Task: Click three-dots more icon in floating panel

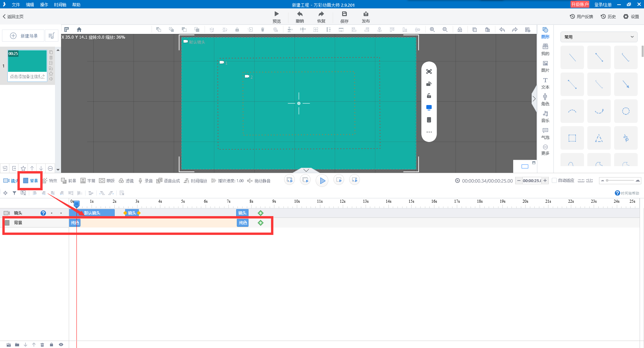Action: [x=429, y=132]
